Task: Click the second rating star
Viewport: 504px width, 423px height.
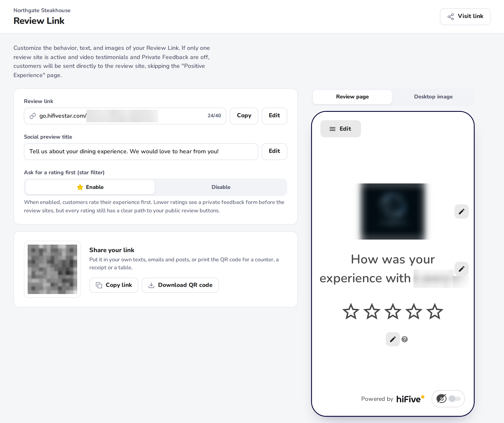Action: pos(372,312)
